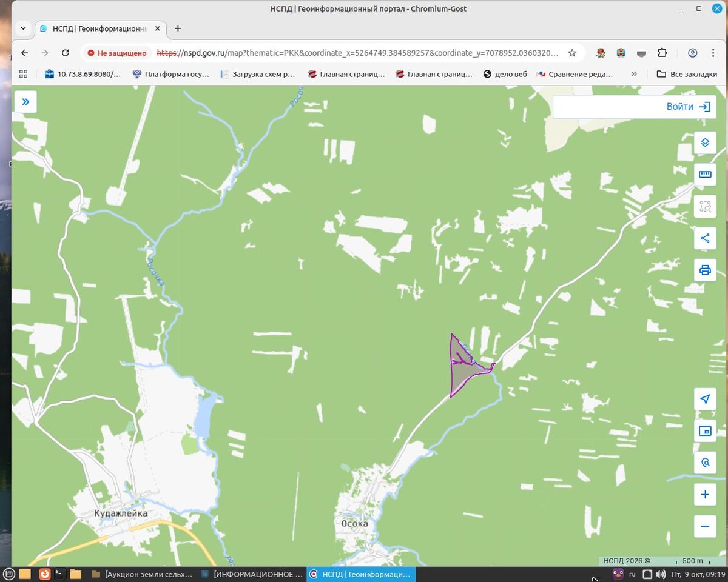Image resolution: width=728 pixels, height=582 pixels.
Task: Close the НСПД browser tab
Action: 158,28
